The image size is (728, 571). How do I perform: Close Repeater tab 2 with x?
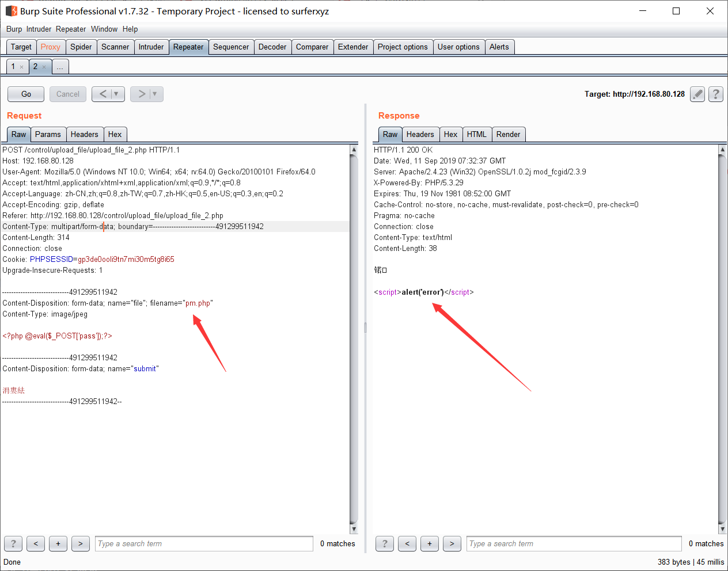(44, 67)
